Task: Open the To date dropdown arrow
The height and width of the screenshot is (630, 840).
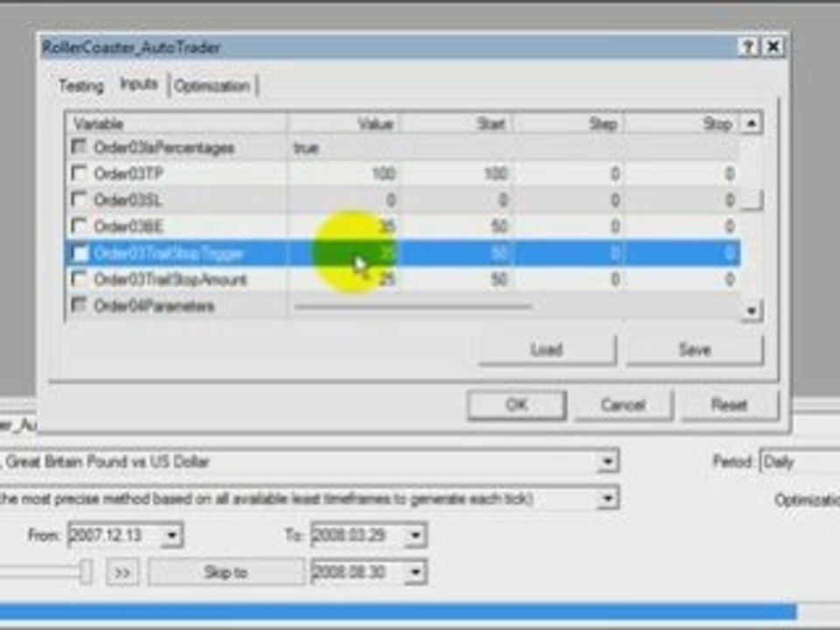Action: pos(415,535)
